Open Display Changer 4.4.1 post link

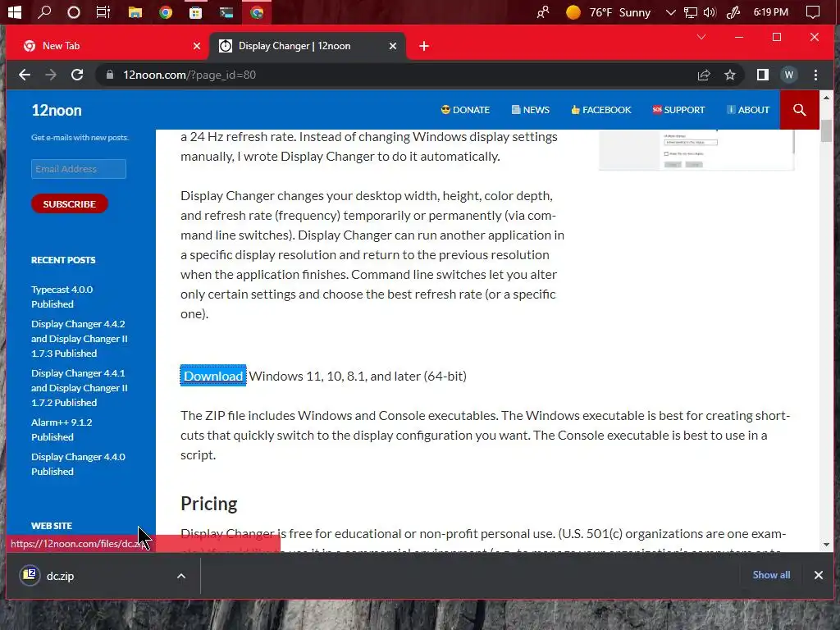(x=80, y=388)
